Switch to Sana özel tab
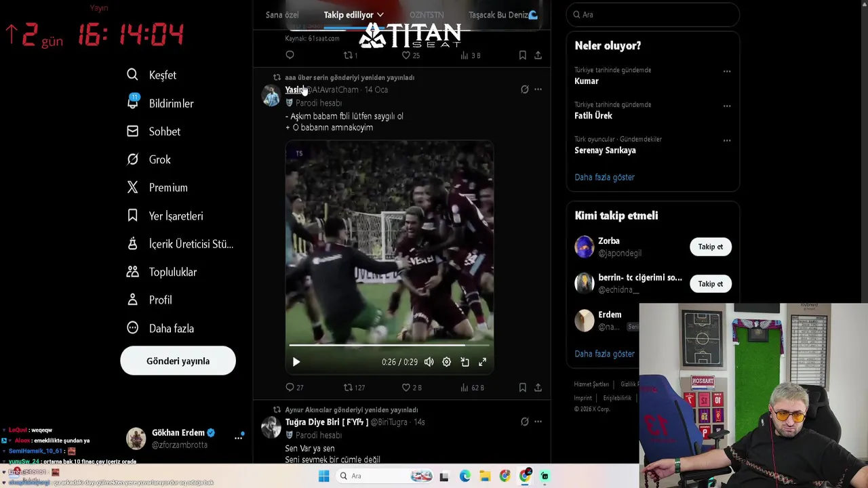The height and width of the screenshot is (488, 868). coord(282,15)
